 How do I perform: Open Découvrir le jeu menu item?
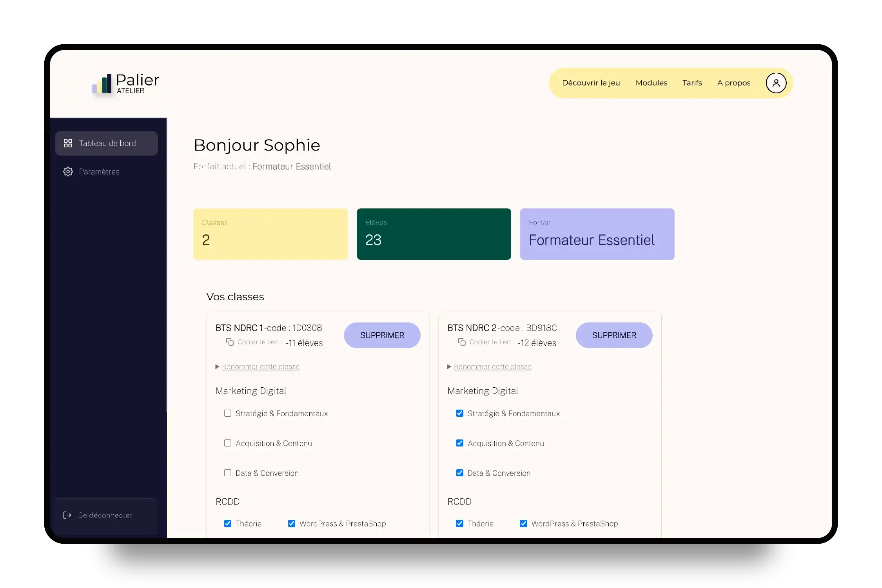591,83
